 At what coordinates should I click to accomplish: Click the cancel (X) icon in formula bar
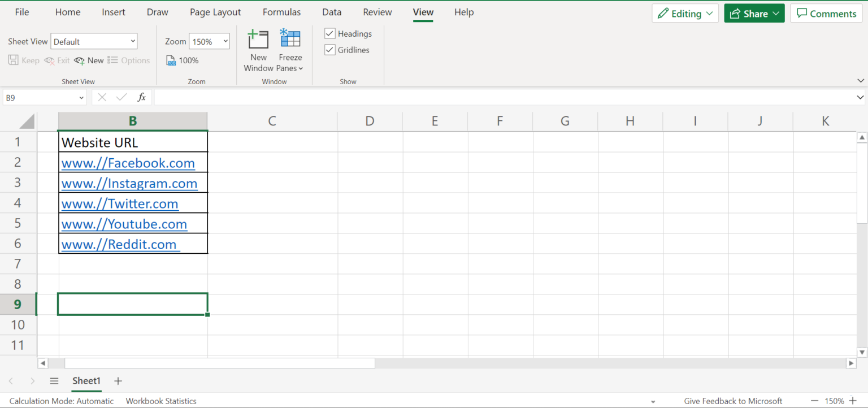click(x=102, y=97)
